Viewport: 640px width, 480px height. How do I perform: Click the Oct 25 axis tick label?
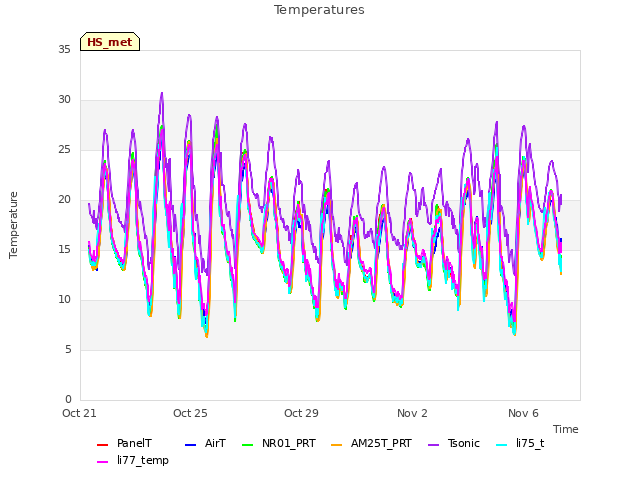tap(190, 413)
